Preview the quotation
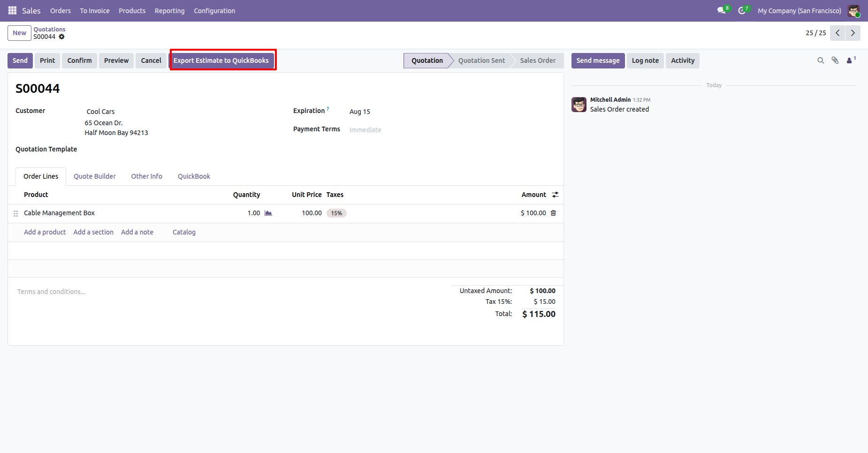The height and width of the screenshot is (453, 868). point(116,60)
